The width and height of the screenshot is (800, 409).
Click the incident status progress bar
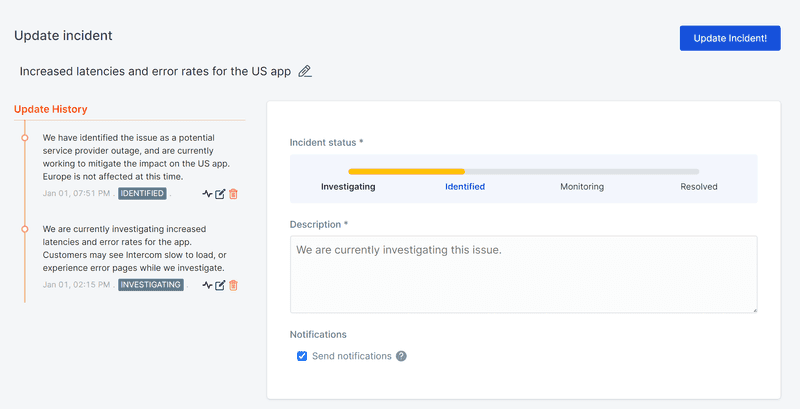[523, 172]
